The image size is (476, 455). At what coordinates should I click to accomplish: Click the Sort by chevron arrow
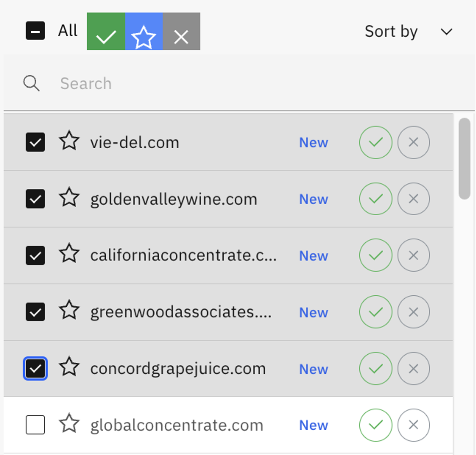pos(446,32)
